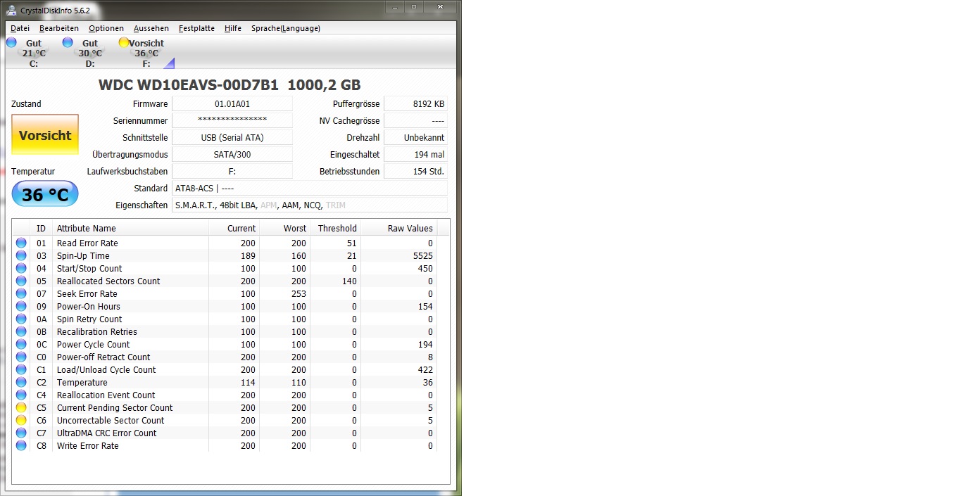The height and width of the screenshot is (496, 980).
Task: Click the status orb for Write Error Rate
Action: [21, 445]
